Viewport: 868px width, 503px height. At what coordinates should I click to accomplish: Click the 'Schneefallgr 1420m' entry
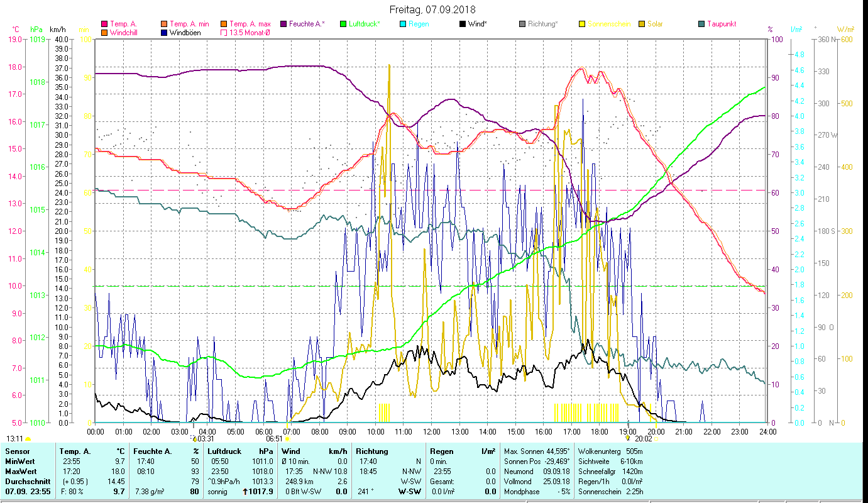point(610,472)
